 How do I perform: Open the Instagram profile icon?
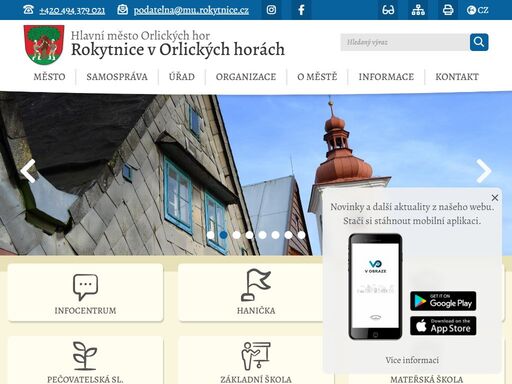coord(271,10)
